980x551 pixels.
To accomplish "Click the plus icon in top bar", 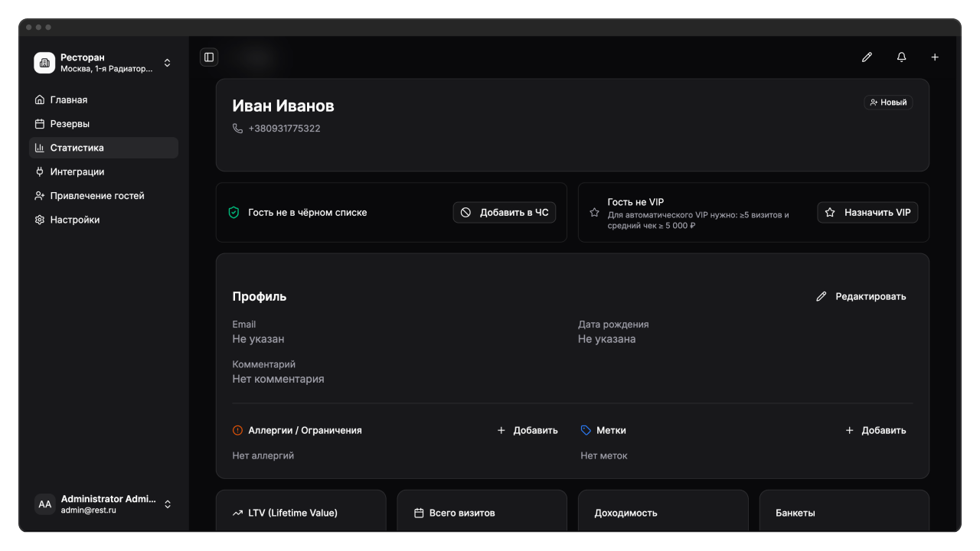I will pos(935,57).
